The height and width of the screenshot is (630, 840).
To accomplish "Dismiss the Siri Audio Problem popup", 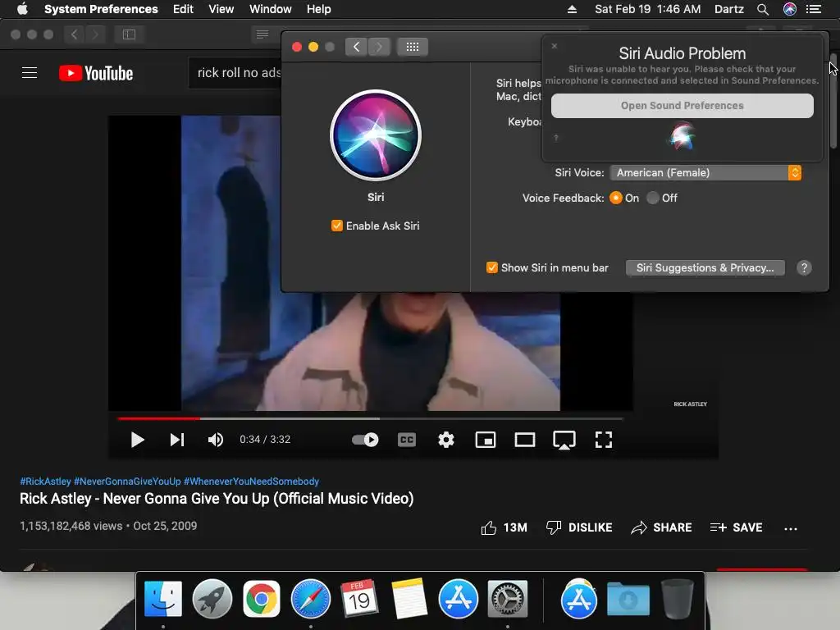I will coord(555,46).
